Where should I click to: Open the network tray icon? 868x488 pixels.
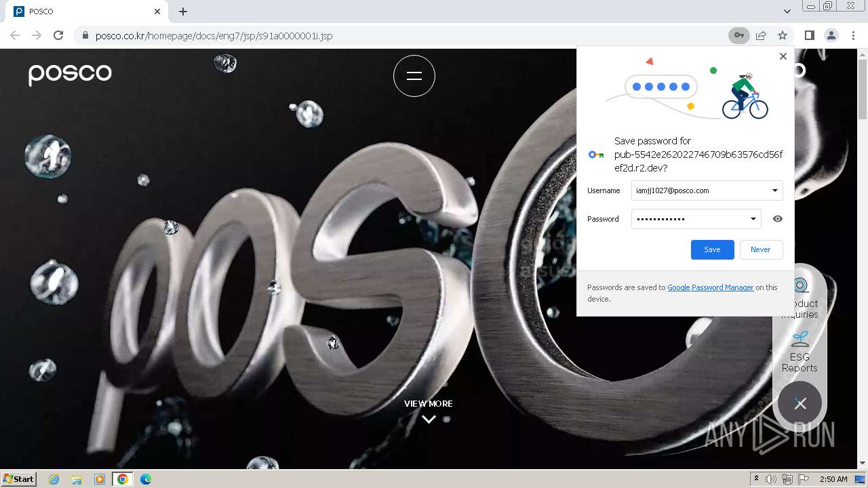pos(787,479)
